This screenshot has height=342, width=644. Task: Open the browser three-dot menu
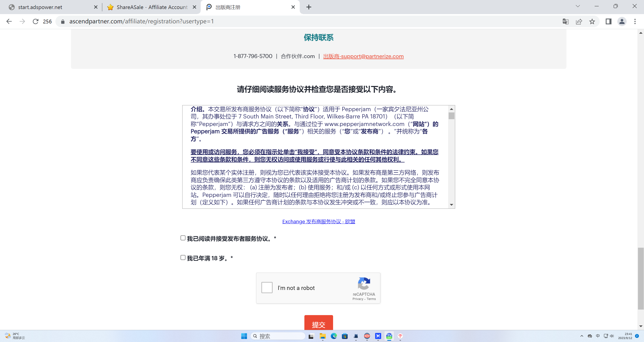pos(635,21)
